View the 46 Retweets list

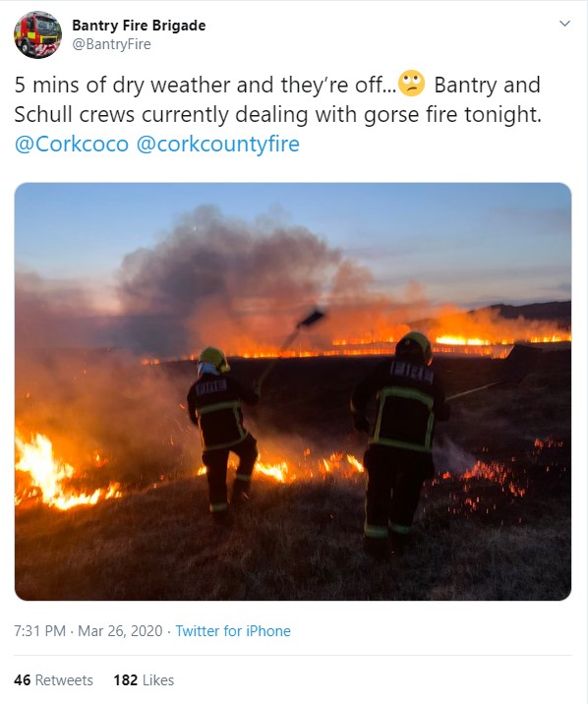coord(53,680)
